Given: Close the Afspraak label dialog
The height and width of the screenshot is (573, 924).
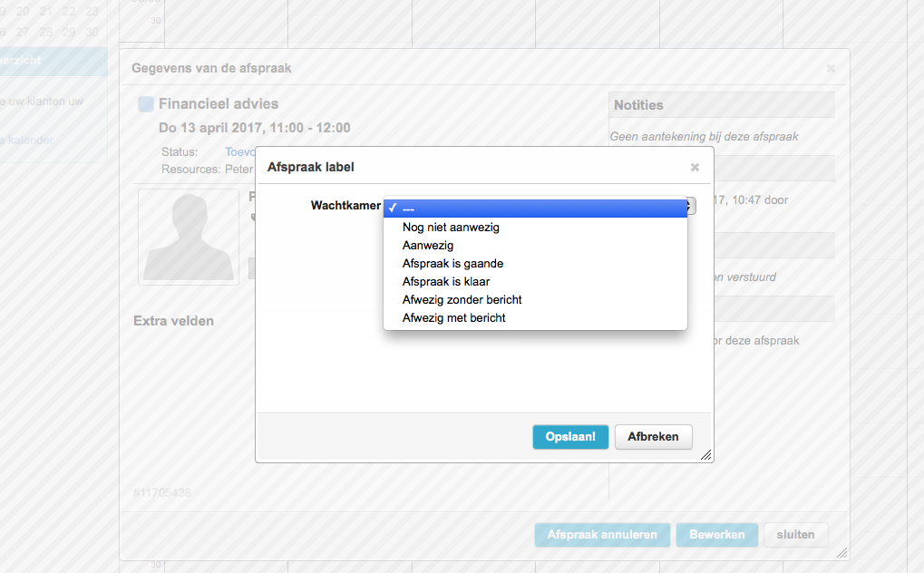Looking at the screenshot, I should tap(695, 167).
